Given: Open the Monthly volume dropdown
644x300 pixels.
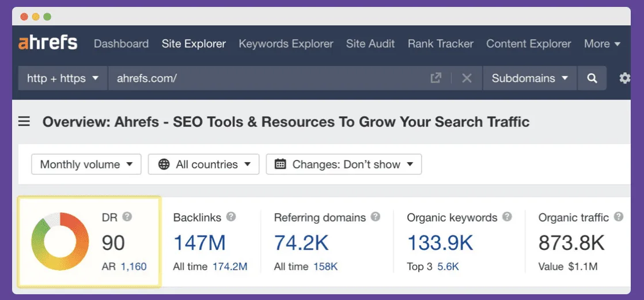Looking at the screenshot, I should pyautogui.click(x=86, y=164).
